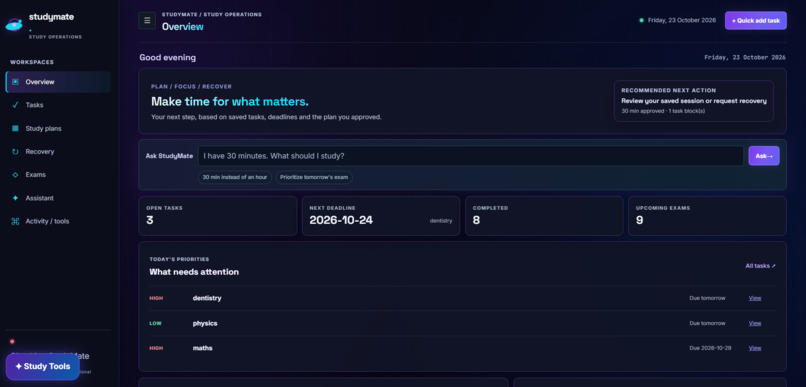Toggle the hamburger sidebar menu button

(147, 21)
